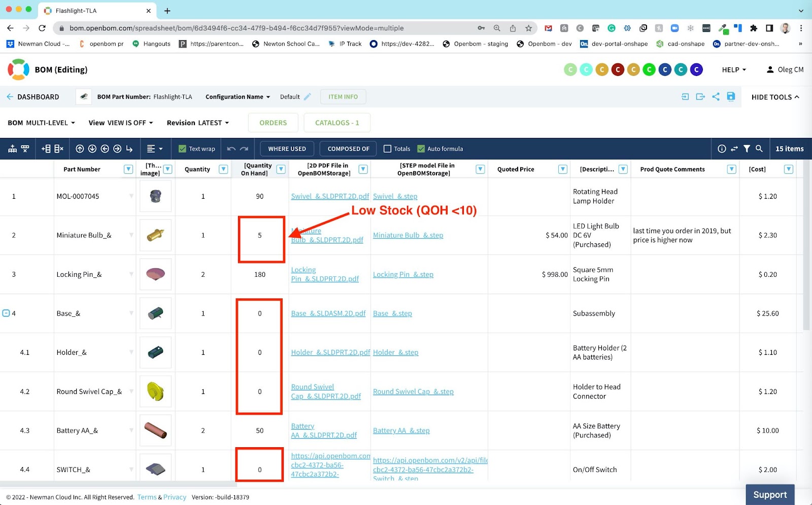The width and height of the screenshot is (812, 505).
Task: Open text alignment dropdown
Action: tap(155, 149)
